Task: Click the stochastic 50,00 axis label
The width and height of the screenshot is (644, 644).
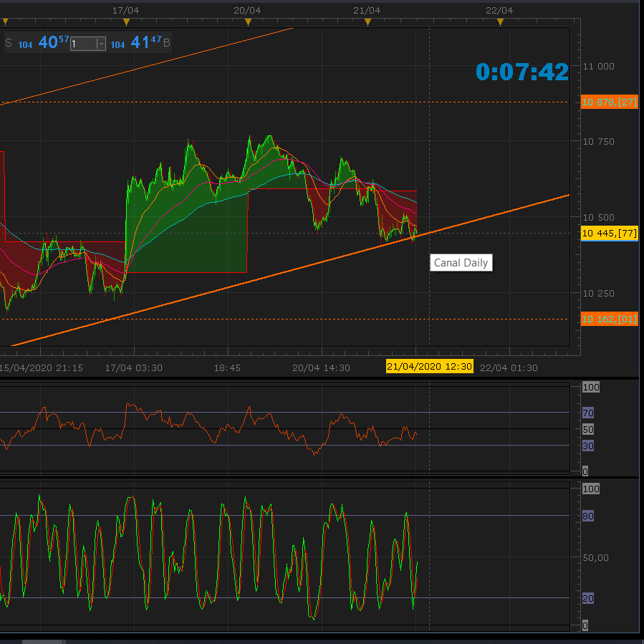Action: pyautogui.click(x=595, y=558)
